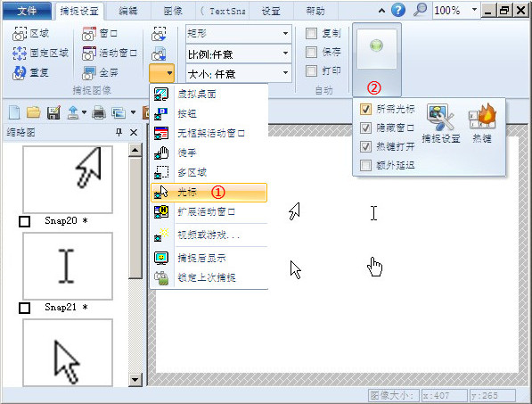
Task: Select 活动窗口 active window capture
Action: click(x=110, y=53)
